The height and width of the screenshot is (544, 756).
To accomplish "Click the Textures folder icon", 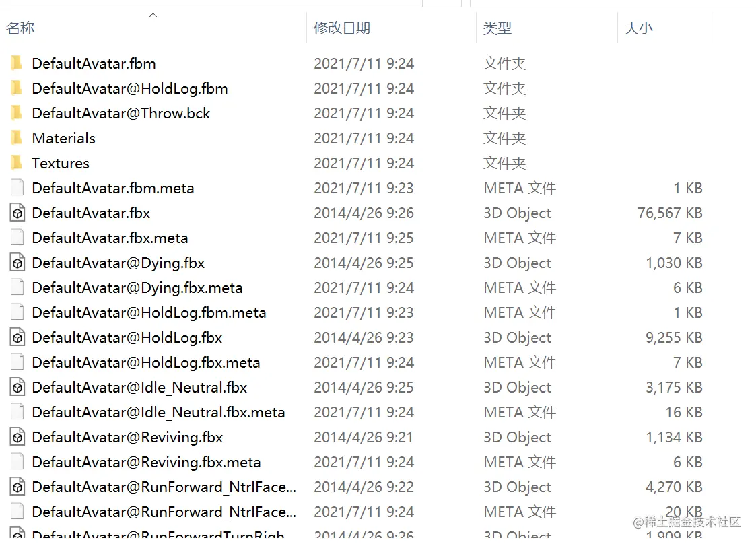I will [x=16, y=163].
